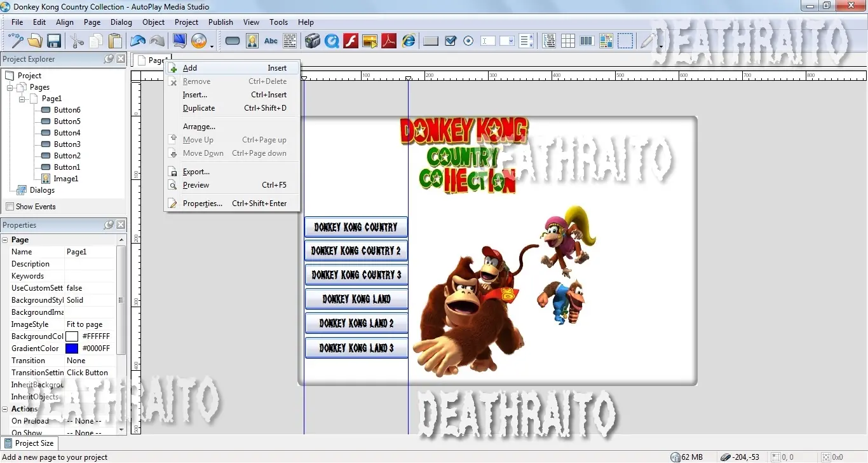Click the Cut scissors icon in toolbar
This screenshot has height=463, width=868.
[x=77, y=41]
